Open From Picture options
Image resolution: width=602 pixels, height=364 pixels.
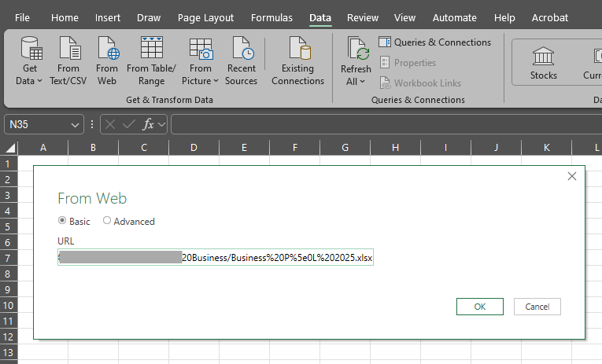pyautogui.click(x=200, y=61)
